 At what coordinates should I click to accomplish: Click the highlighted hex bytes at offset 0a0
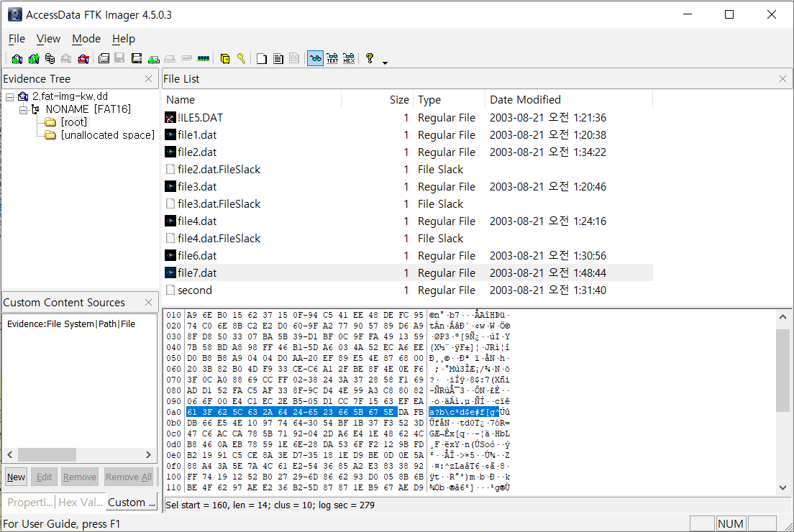[292, 412]
